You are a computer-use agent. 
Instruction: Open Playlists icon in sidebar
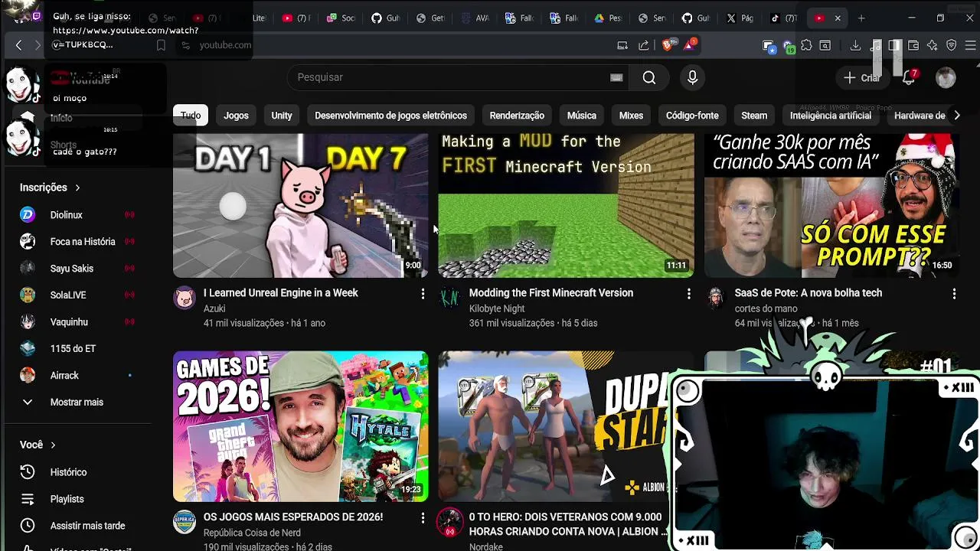28,499
